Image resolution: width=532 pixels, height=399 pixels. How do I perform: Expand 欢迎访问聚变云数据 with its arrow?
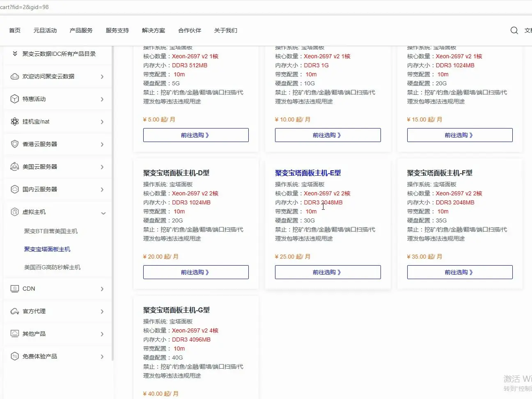(102, 77)
